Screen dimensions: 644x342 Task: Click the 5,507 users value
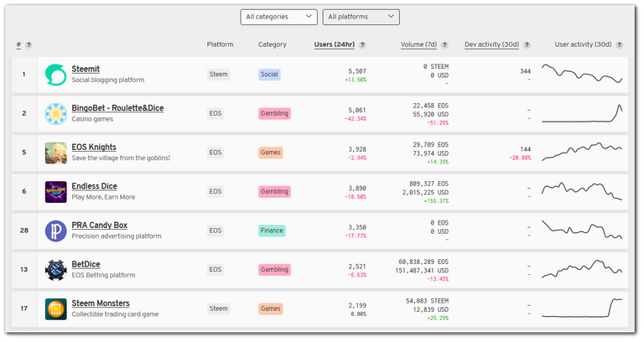click(x=357, y=71)
